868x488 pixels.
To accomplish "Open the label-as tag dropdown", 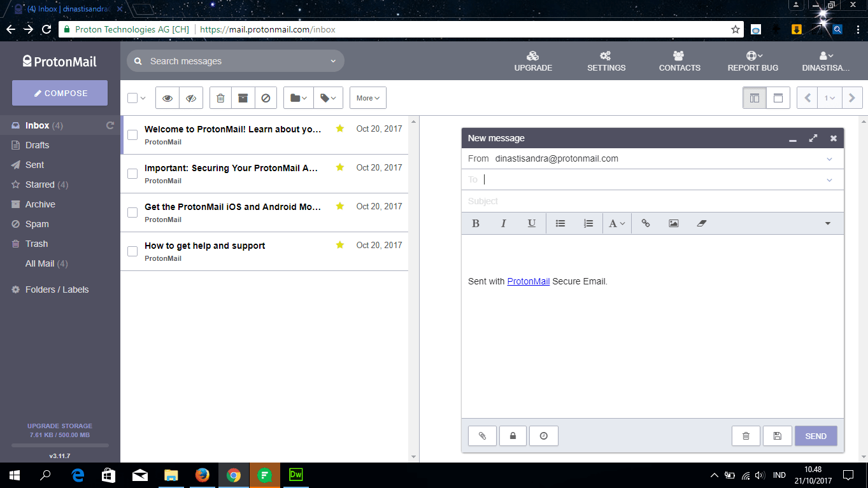I will click(329, 98).
